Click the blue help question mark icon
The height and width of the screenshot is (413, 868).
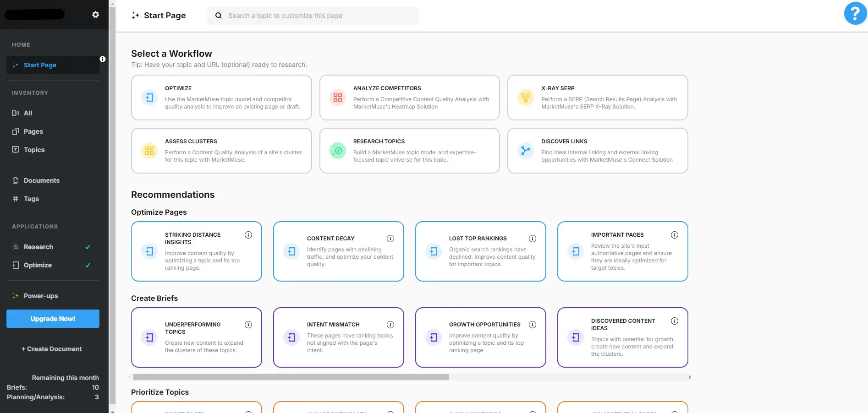click(855, 13)
